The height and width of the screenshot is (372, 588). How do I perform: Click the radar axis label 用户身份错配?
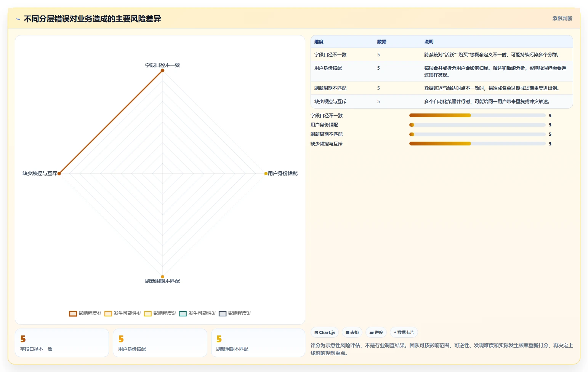click(x=283, y=173)
